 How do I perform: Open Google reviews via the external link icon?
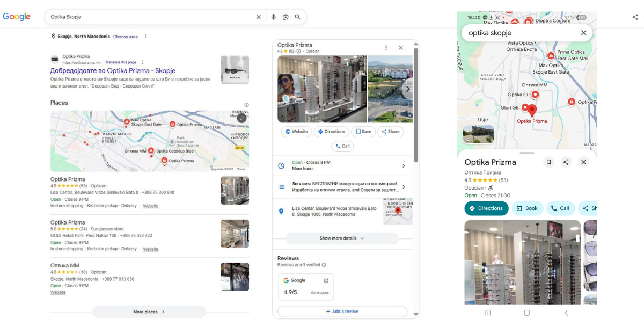326,280
